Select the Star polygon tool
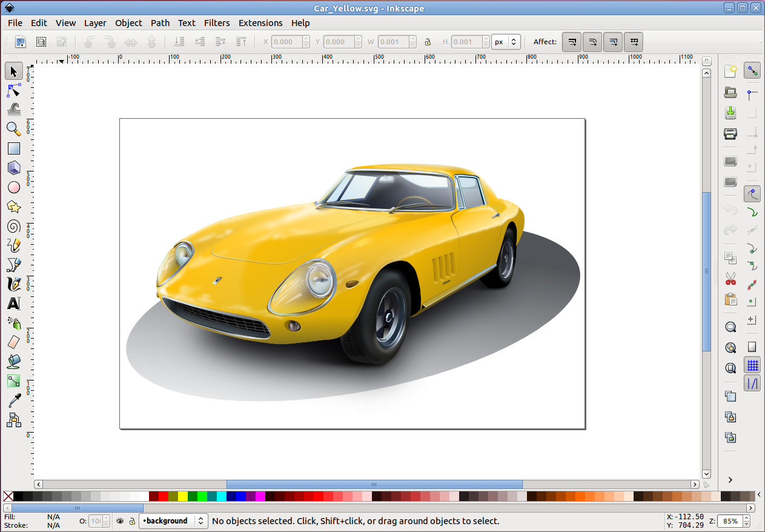Screen dimensions: 765x532 coord(13,207)
